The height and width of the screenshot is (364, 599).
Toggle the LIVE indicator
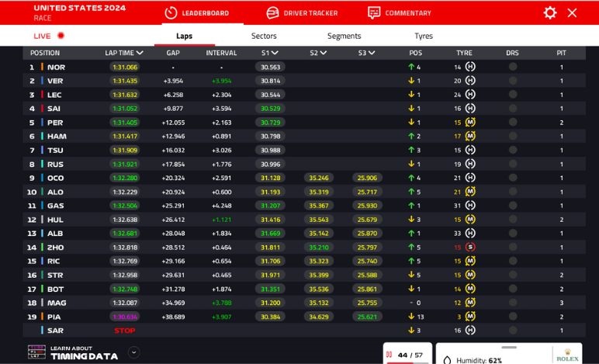49,36
